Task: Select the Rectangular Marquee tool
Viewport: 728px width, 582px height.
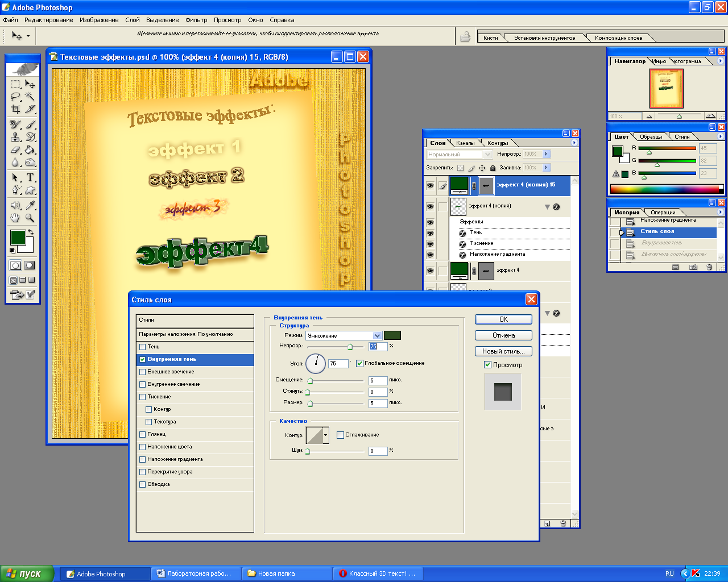Action: (15, 84)
